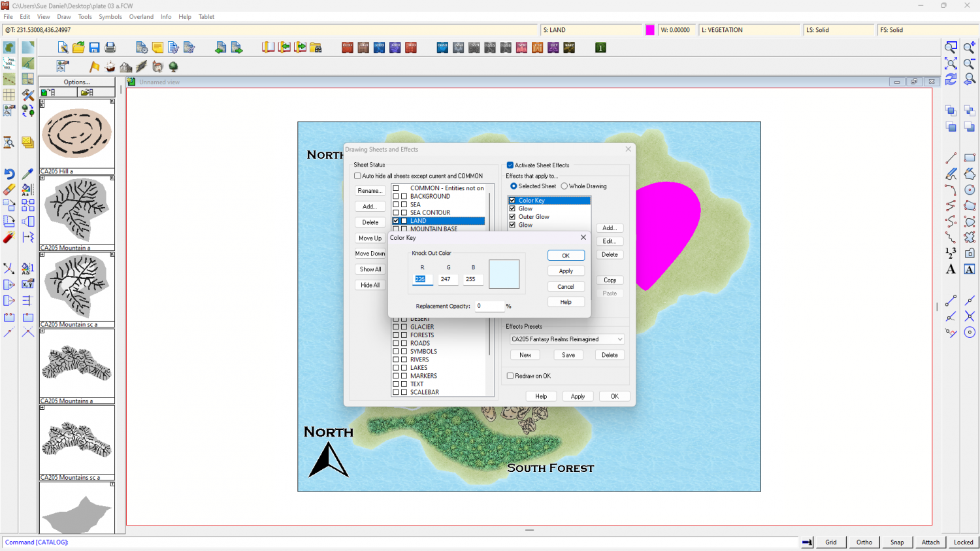Toggle the Ortho button in status bar
This screenshot has height=551, width=980.
coord(864,542)
